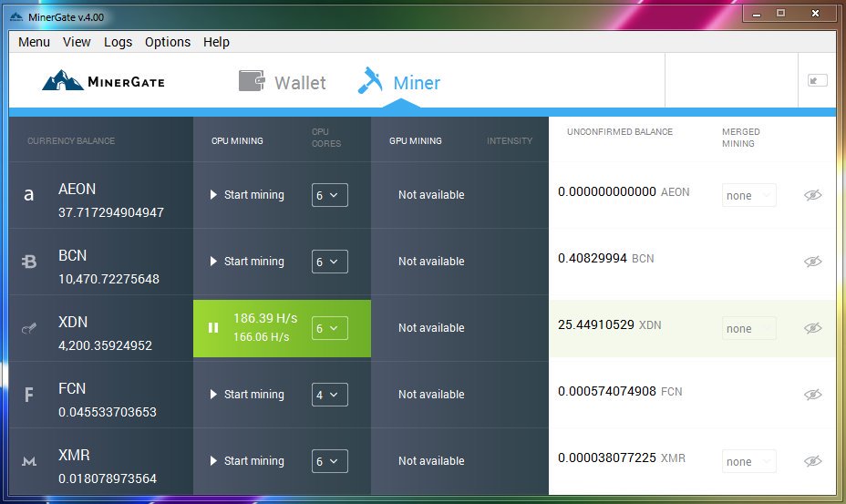Image resolution: width=846 pixels, height=504 pixels.
Task: Click the XDN currency icon
Action: coord(29,328)
